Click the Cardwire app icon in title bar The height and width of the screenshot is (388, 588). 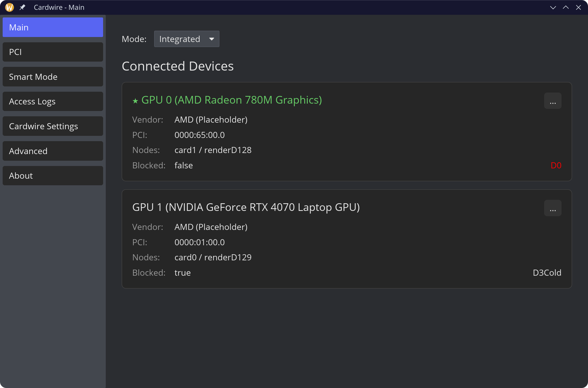pyautogui.click(x=10, y=7)
